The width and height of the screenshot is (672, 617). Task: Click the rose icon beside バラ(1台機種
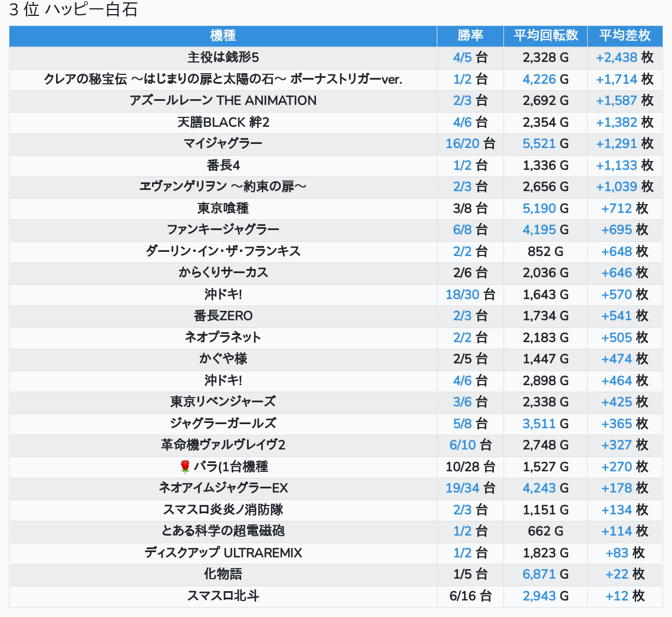[x=185, y=467]
